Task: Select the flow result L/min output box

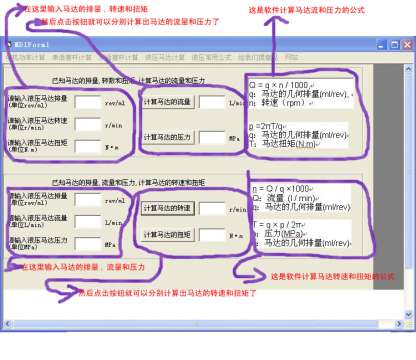Action: coord(212,102)
